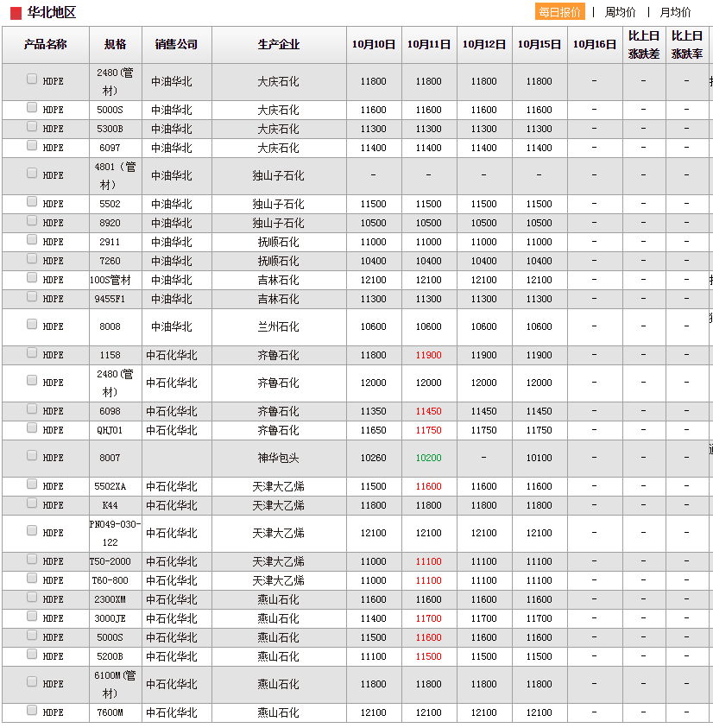Tick checkbox for HDPE 8920 row
This screenshot has height=728, width=713.
click(x=32, y=220)
